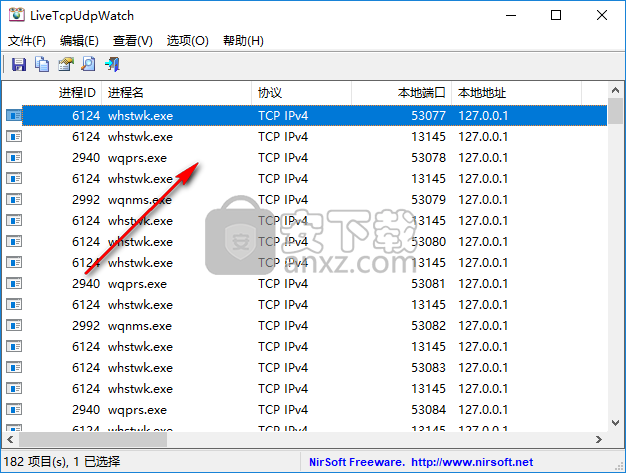This screenshot has height=473, width=626.
Task: Select the wqnms.exe row with port 53079
Action: 140,200
